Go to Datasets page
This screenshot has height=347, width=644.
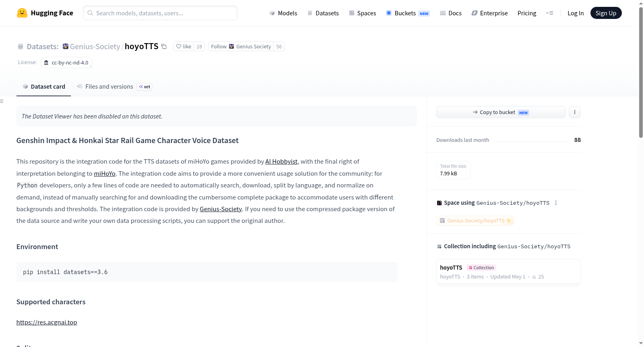tap(323, 13)
